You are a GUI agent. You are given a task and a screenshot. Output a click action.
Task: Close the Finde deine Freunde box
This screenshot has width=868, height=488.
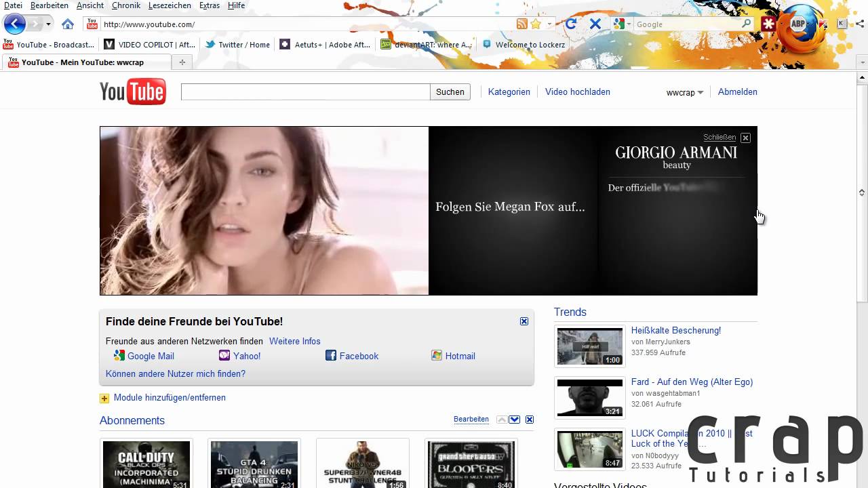524,321
